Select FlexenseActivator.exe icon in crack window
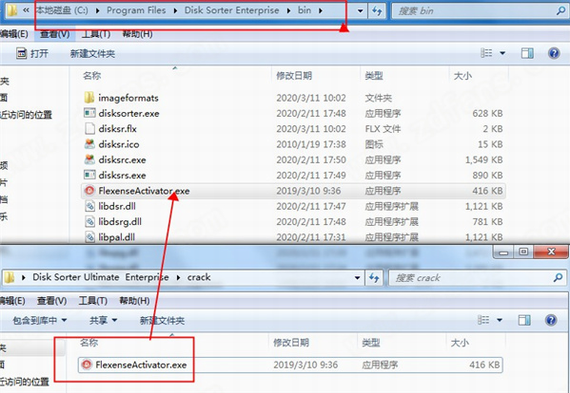 tap(87, 365)
